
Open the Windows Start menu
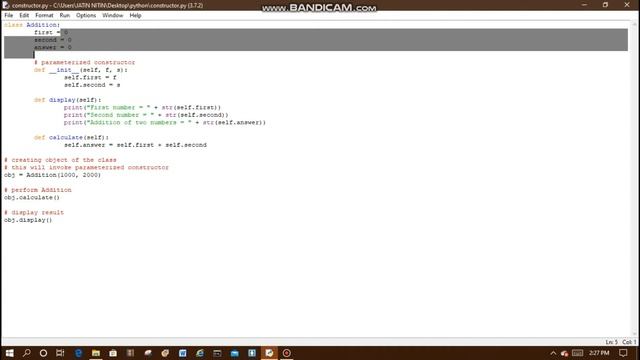(x=9, y=353)
